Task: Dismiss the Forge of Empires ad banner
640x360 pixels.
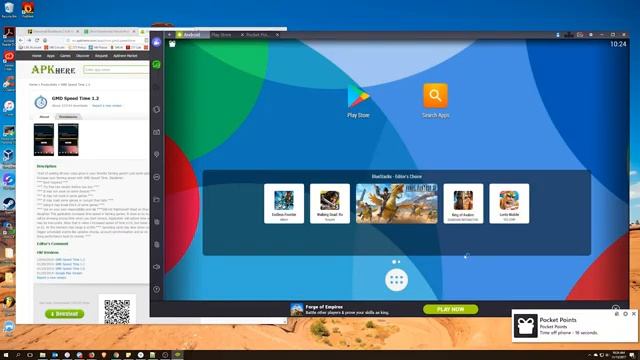Action: 616,308
